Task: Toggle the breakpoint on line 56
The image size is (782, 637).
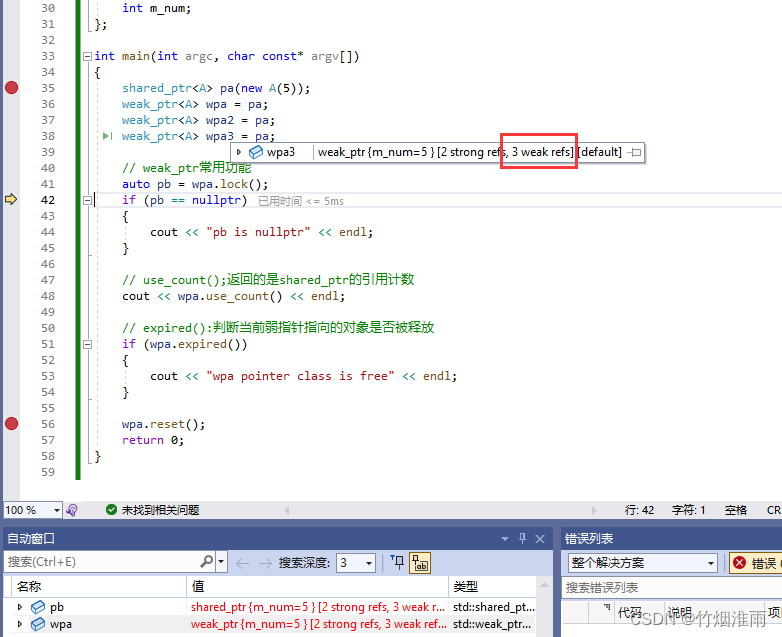Action: 11,424
